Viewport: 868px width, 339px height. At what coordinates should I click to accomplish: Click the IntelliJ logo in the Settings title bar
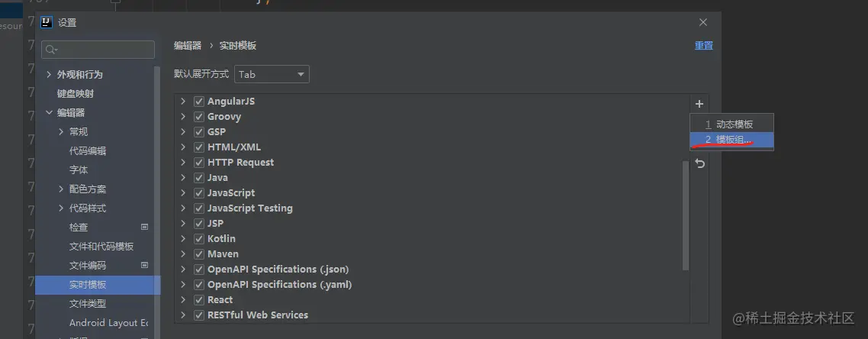[47, 22]
